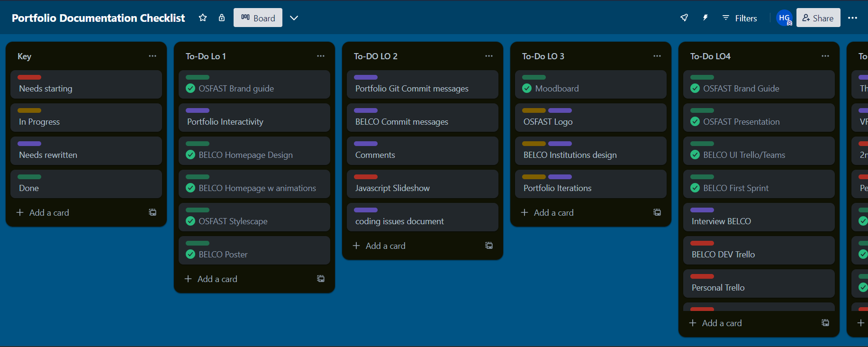Open the To-Do LO 3 list actions menu
This screenshot has height=347, width=868.
657,56
